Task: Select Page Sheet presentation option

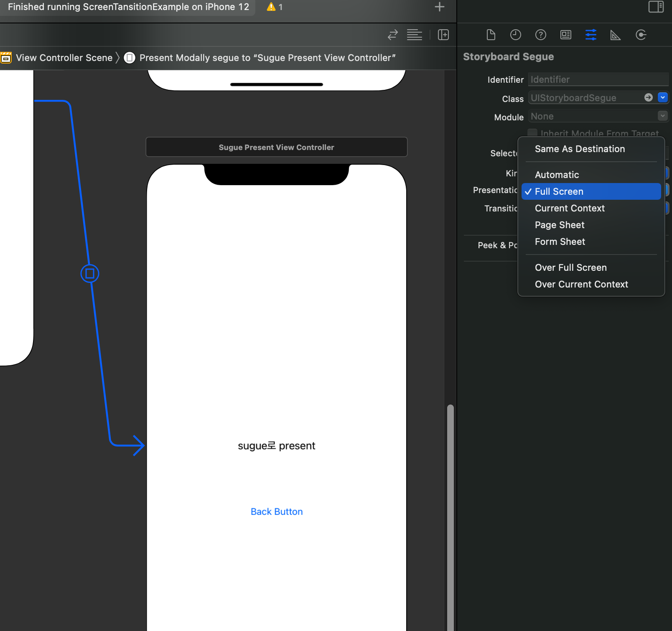Action: (591, 225)
